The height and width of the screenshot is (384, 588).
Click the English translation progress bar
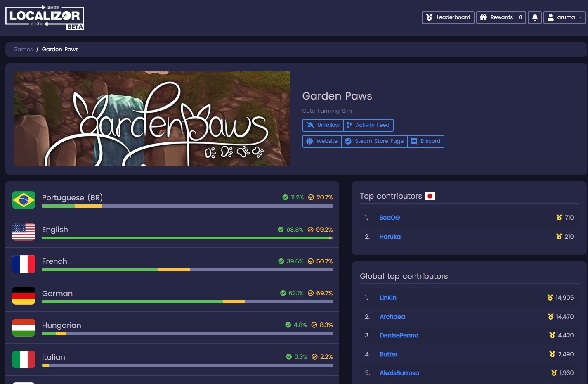[x=187, y=238]
